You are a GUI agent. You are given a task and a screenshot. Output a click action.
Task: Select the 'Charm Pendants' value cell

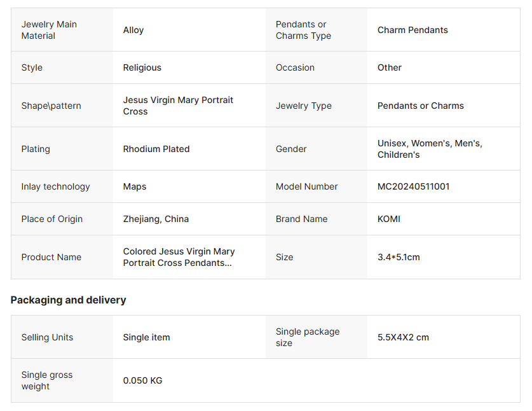(x=413, y=30)
